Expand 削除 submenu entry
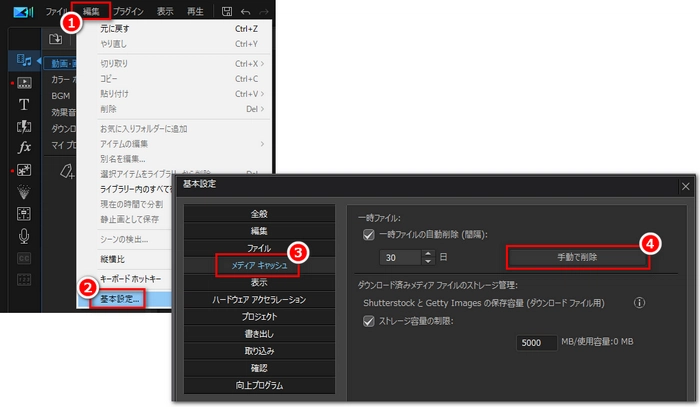700x407 pixels. point(174,109)
